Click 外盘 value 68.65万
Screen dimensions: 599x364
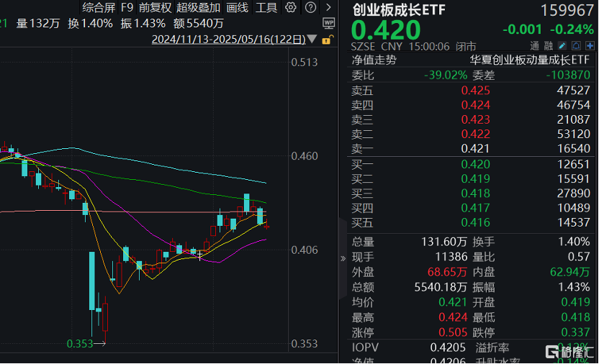pos(447,272)
